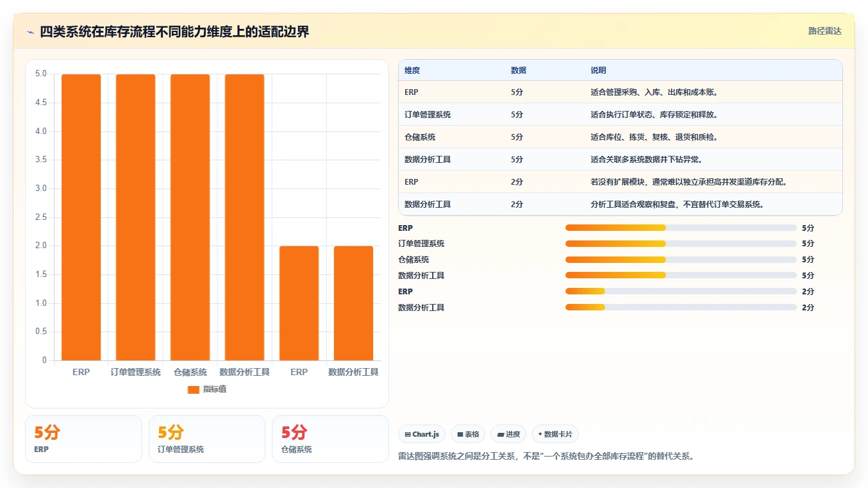Open the 订单管理系统 5分 summary card
The width and height of the screenshot is (868, 488).
click(207, 439)
